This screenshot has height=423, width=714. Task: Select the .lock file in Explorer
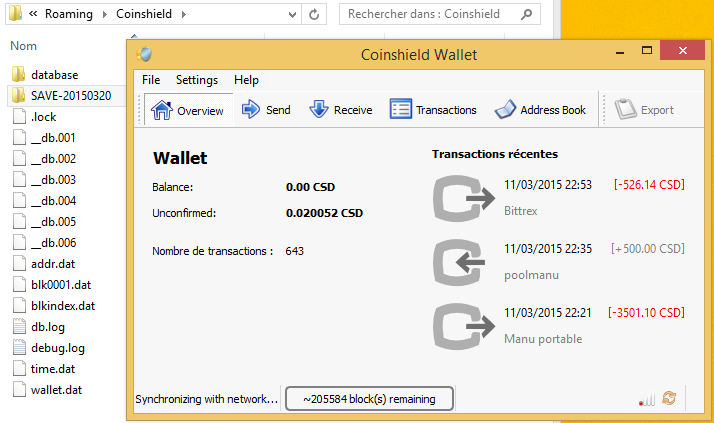43,117
